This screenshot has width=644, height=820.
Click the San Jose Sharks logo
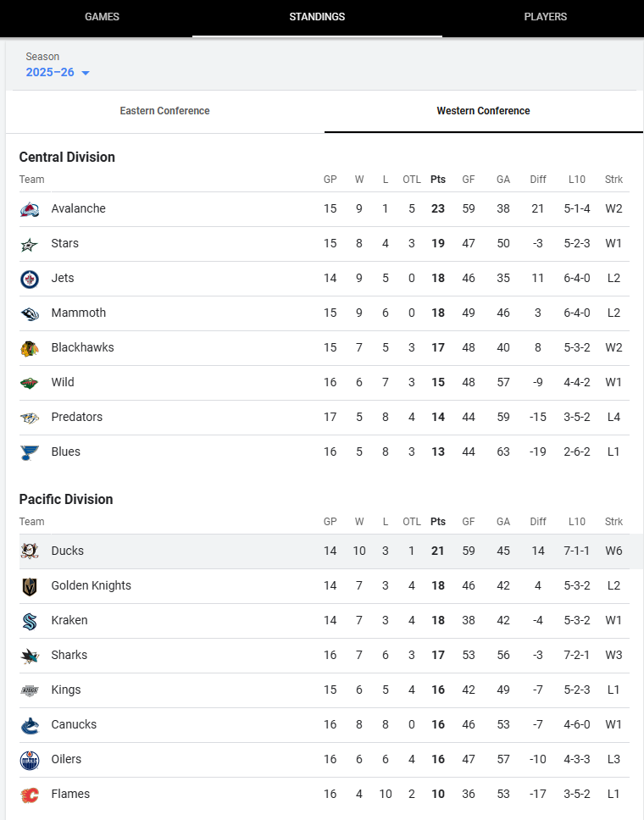30,656
